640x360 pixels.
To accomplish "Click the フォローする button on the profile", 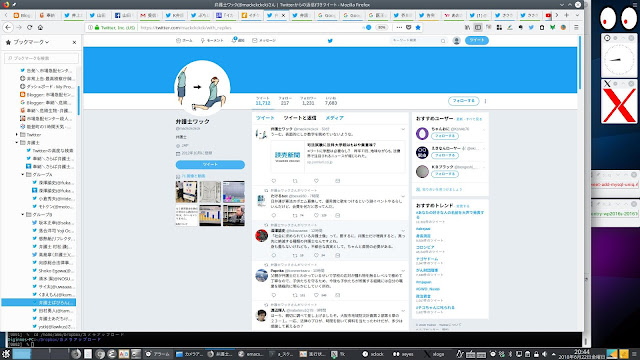I will [x=463, y=100].
